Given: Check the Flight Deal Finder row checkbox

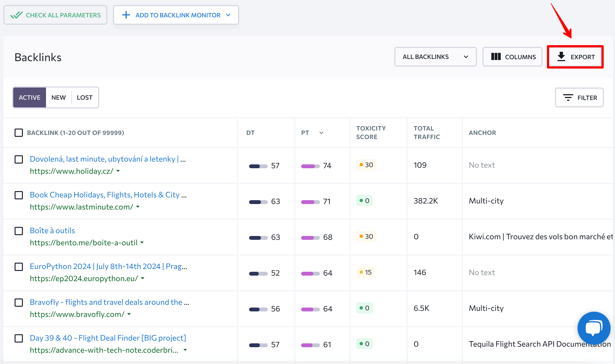Looking at the screenshot, I should coord(19,338).
